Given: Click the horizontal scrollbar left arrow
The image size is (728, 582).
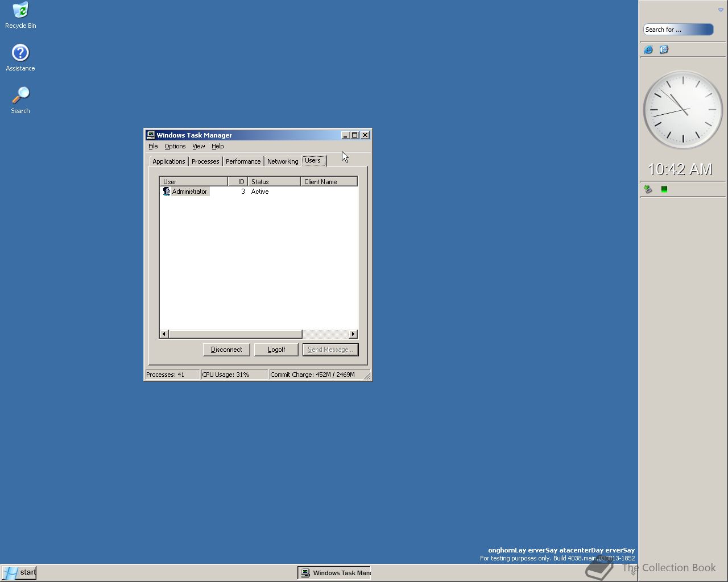Looking at the screenshot, I should tap(164, 334).
